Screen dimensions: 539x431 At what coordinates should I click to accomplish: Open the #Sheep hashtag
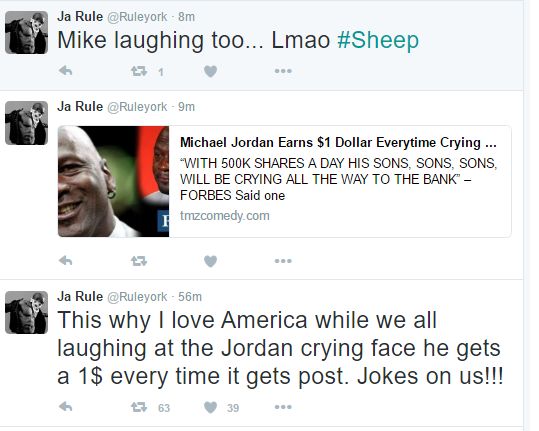click(x=378, y=40)
